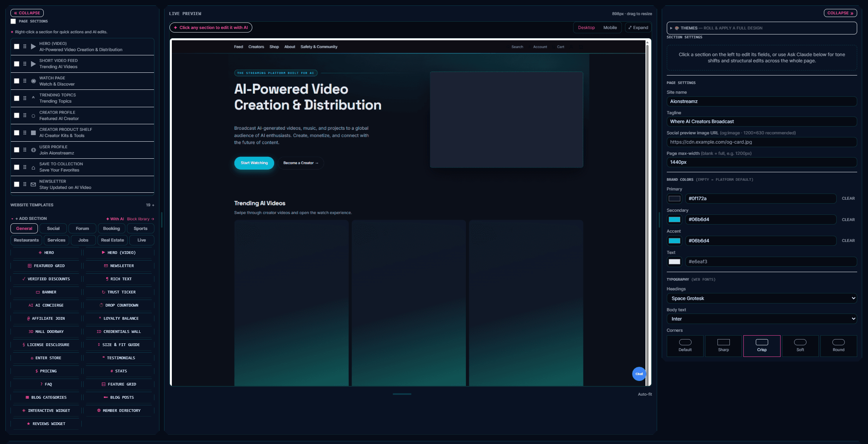Click the blue Chat bubble in preview
This screenshot has height=444, width=868.
tap(639, 374)
